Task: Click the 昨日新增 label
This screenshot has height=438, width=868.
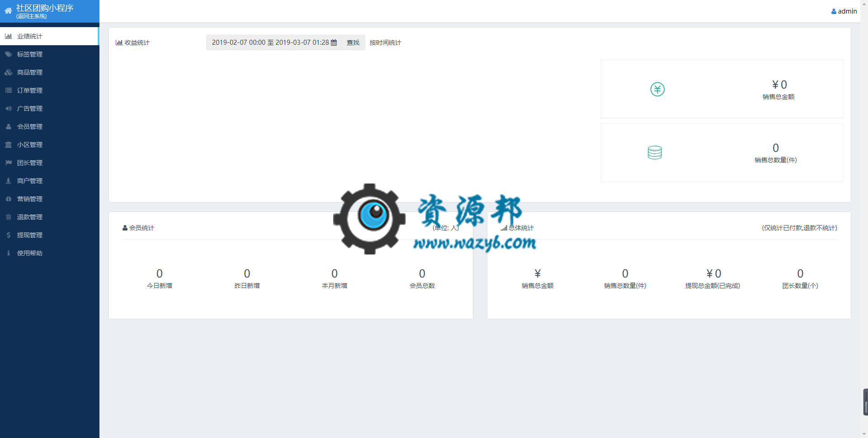Action: [x=247, y=286]
